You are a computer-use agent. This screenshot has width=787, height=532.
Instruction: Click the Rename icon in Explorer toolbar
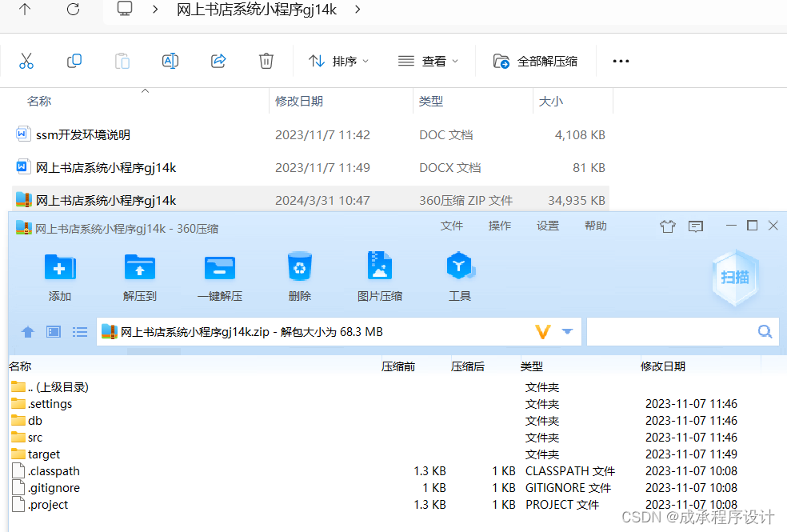(x=170, y=61)
